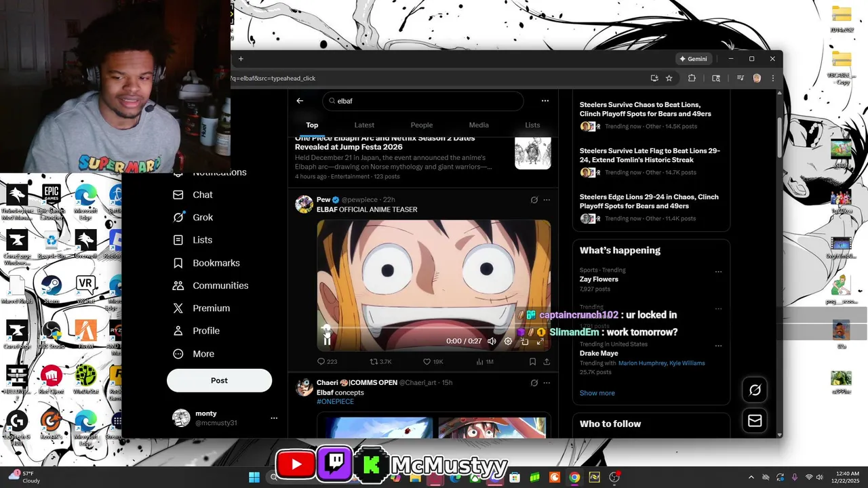868x488 pixels.
Task: Open options for Zay Flowers trend
Action: [718, 272]
